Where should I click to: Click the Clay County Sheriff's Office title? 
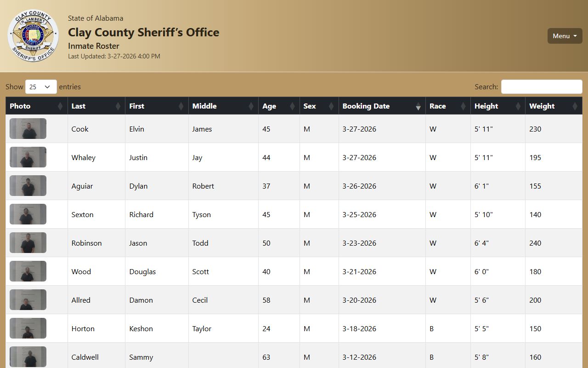pos(144,32)
